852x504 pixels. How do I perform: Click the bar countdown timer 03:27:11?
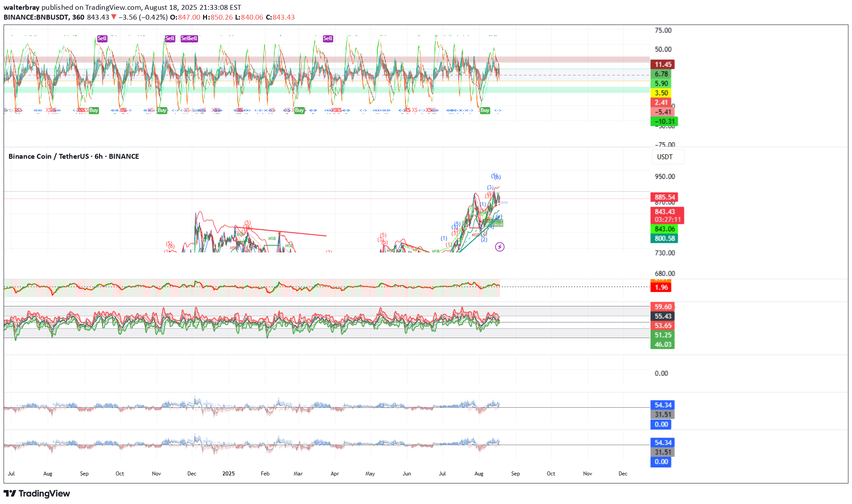coord(667,219)
